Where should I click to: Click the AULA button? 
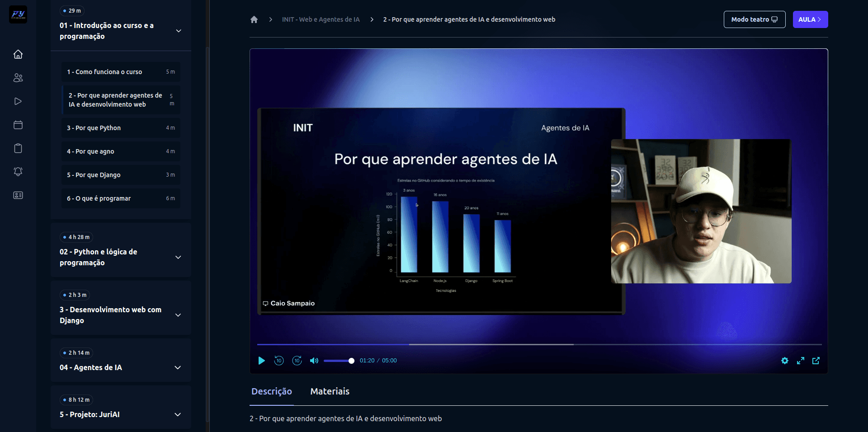810,19
